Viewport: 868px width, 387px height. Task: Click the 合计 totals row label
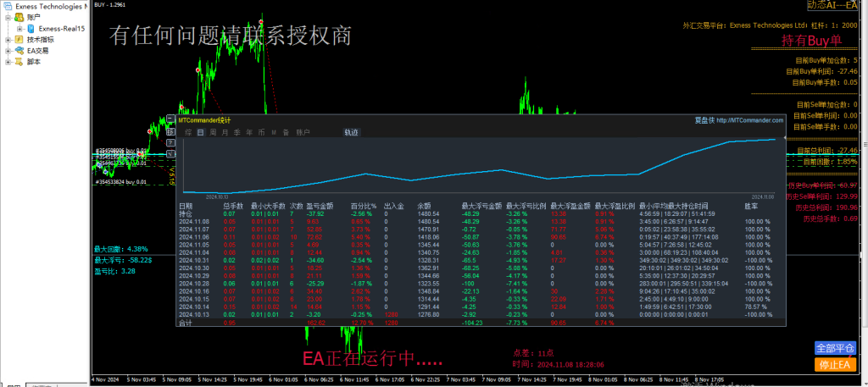[x=186, y=323]
